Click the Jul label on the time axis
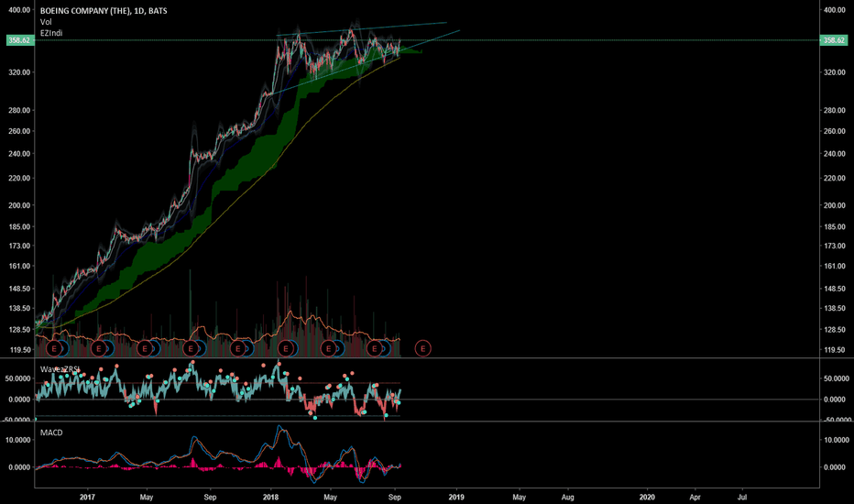 (742, 497)
